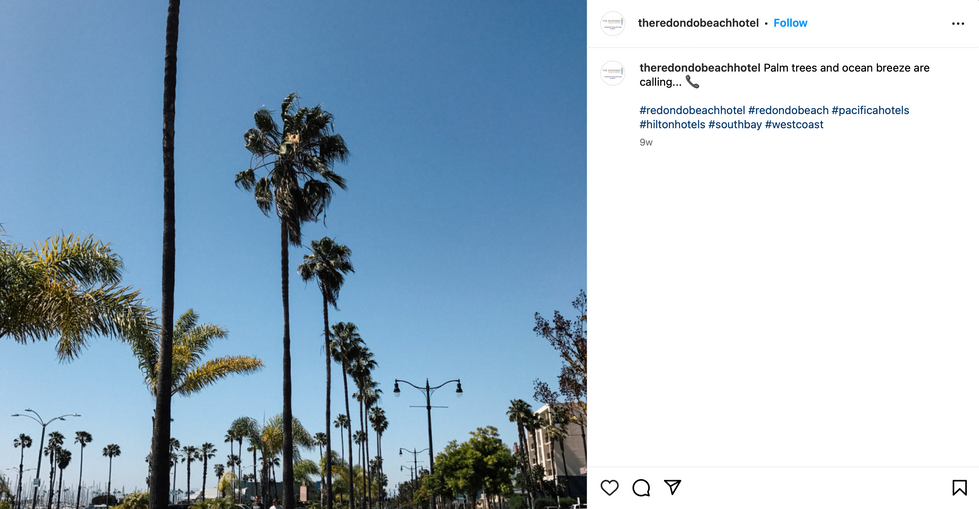Click the palm trees post photo
Image resolution: width=979 pixels, height=509 pixels.
pyautogui.click(x=293, y=254)
